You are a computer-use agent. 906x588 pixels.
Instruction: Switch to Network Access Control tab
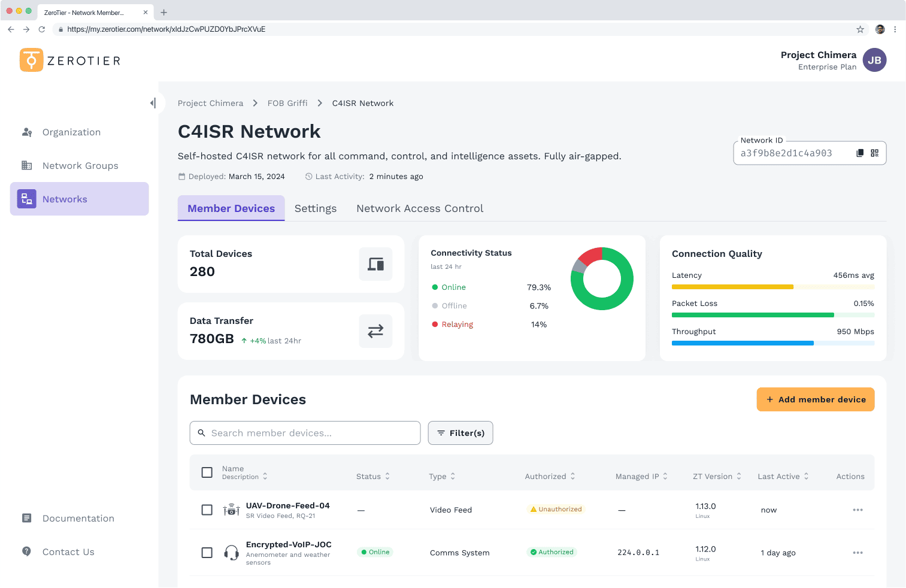(x=420, y=208)
